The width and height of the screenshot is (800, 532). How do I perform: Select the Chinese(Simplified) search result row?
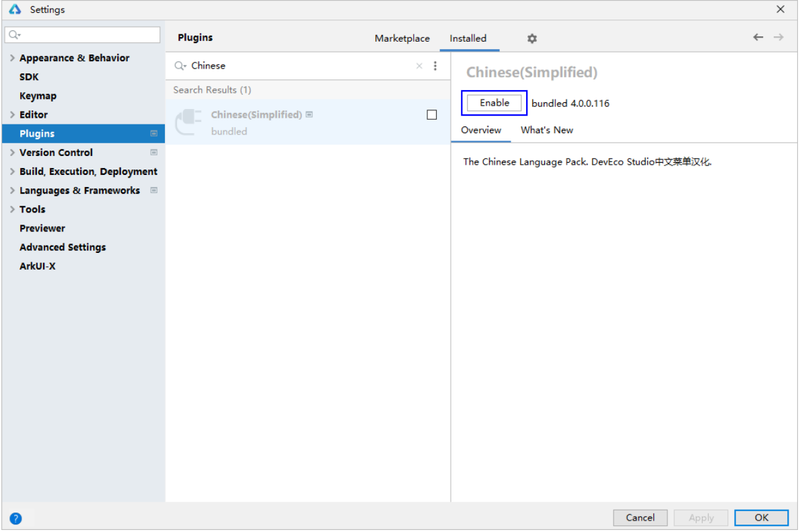coord(307,122)
